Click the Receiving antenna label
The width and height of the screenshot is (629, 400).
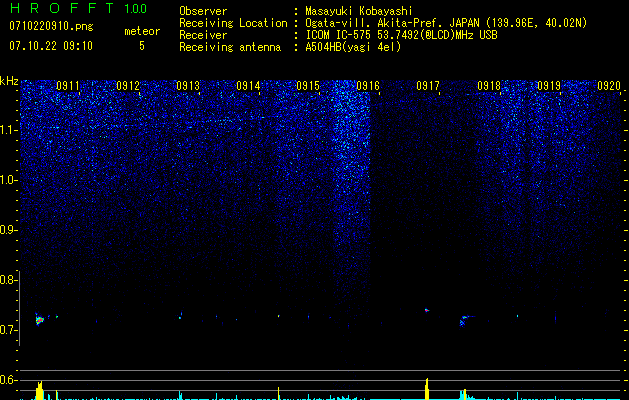230,47
